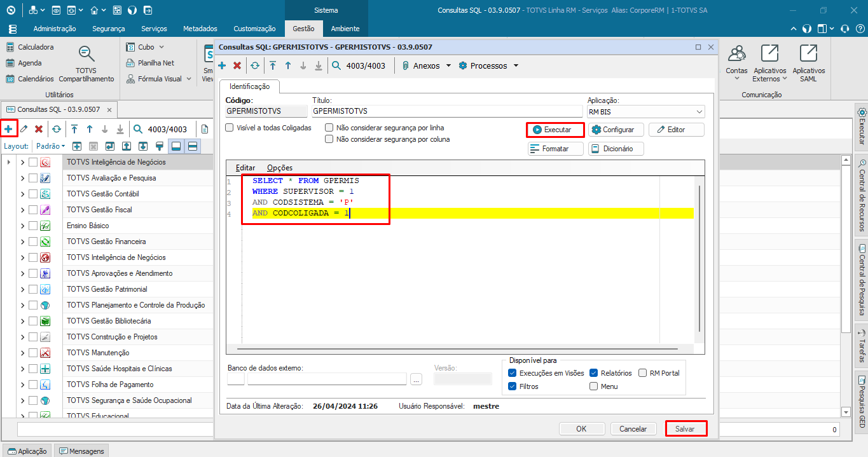Click the main application menu icon left of Administração
Image resolution: width=868 pixels, height=457 pixels.
coord(13,29)
